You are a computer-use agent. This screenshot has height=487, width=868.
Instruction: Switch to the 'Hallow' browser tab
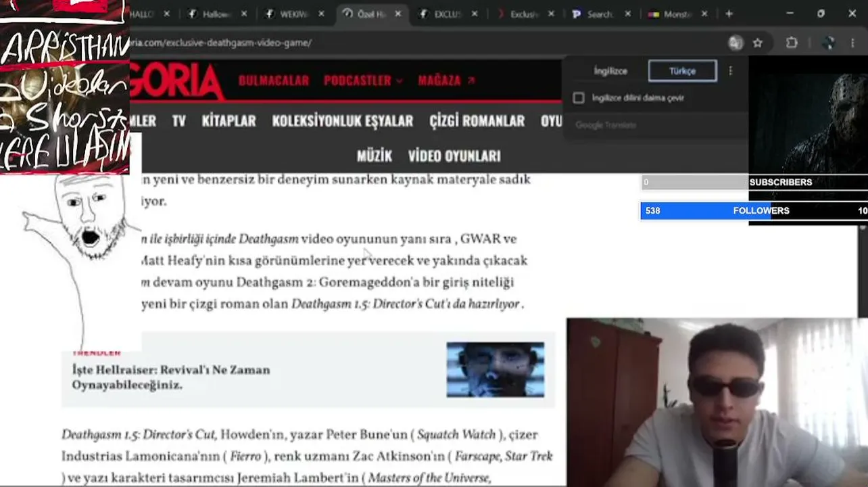pos(216,14)
